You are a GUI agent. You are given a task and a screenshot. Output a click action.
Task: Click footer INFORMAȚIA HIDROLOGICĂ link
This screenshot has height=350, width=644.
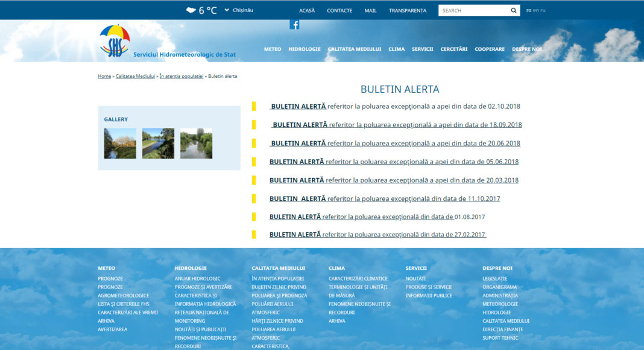(x=206, y=304)
